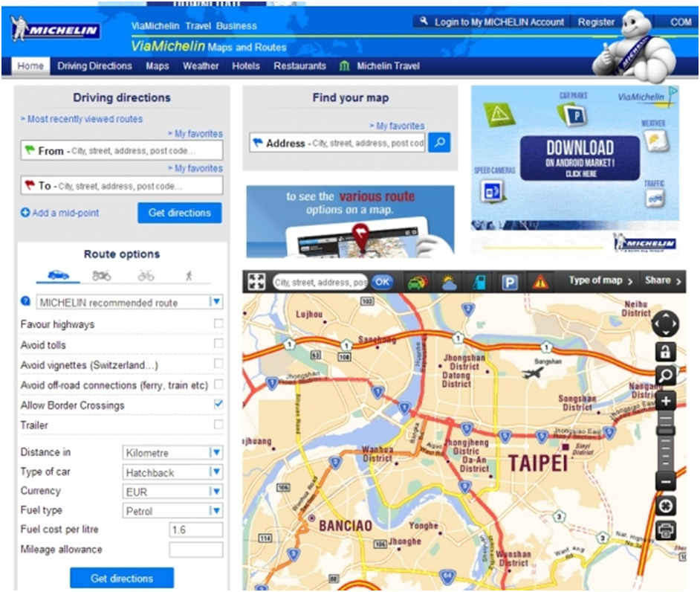Check the Avoid tolls option

pyautogui.click(x=218, y=343)
